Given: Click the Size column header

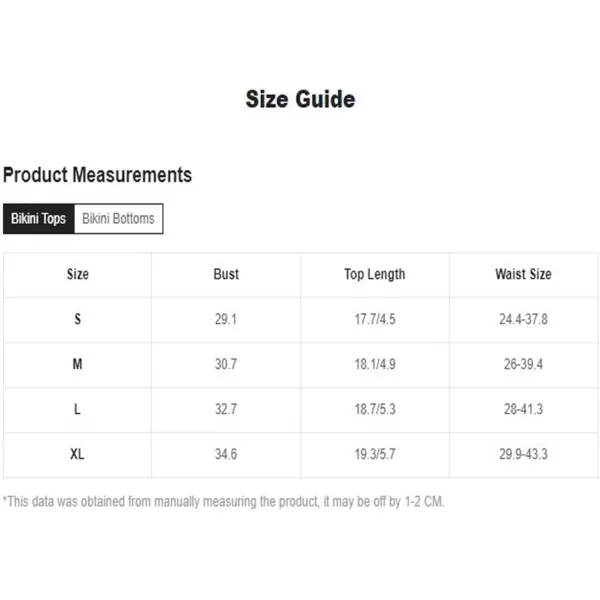Looking at the screenshot, I should click(x=77, y=274).
